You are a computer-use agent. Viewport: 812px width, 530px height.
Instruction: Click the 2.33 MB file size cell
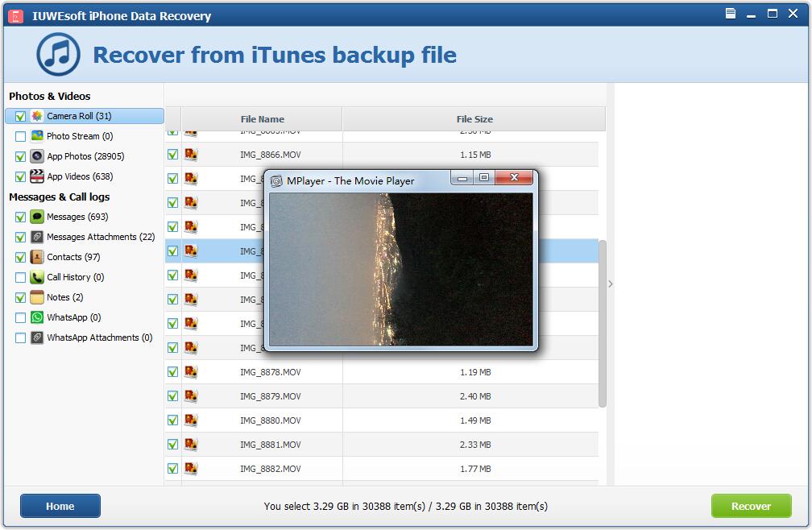tap(475, 445)
